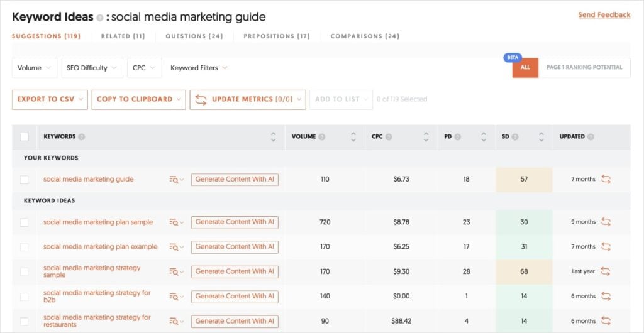Click CPC value $88.42
Image resolution: width=644 pixels, height=333 pixels.
(401, 320)
